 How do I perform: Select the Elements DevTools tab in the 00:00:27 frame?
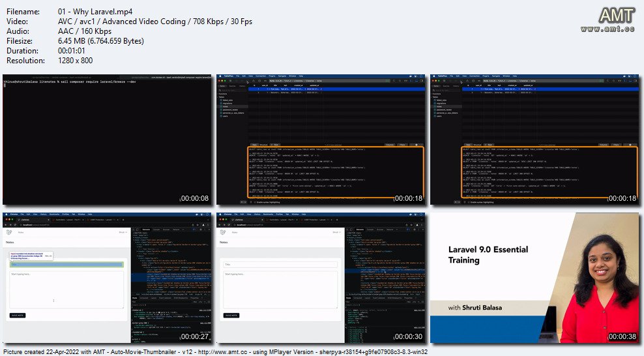click(146, 230)
